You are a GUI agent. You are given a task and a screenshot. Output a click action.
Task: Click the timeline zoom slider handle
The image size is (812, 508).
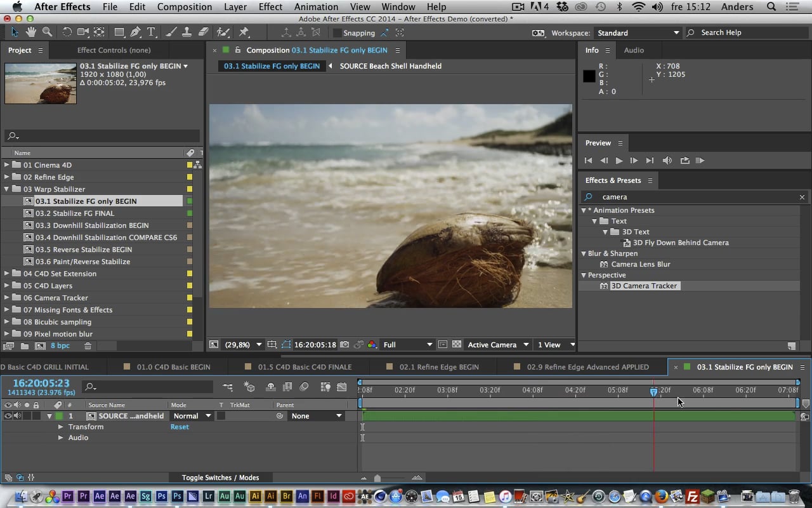point(377,478)
